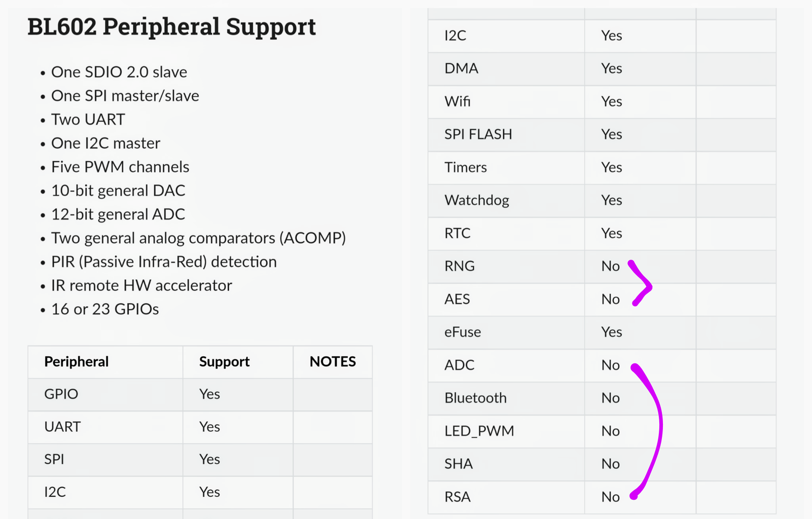Viewport: 812px width, 519px height.
Task: Click the PIR detection bullet text
Action: pyautogui.click(x=164, y=262)
